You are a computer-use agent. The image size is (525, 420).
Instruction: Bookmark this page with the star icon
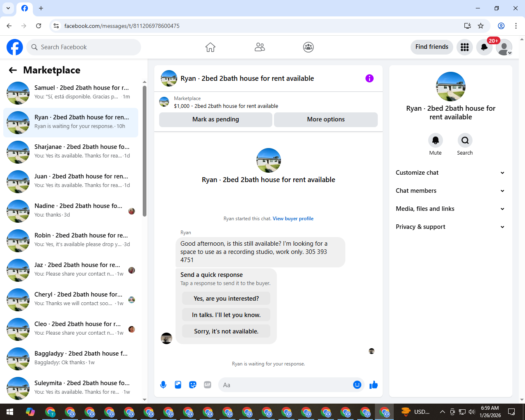(x=481, y=26)
